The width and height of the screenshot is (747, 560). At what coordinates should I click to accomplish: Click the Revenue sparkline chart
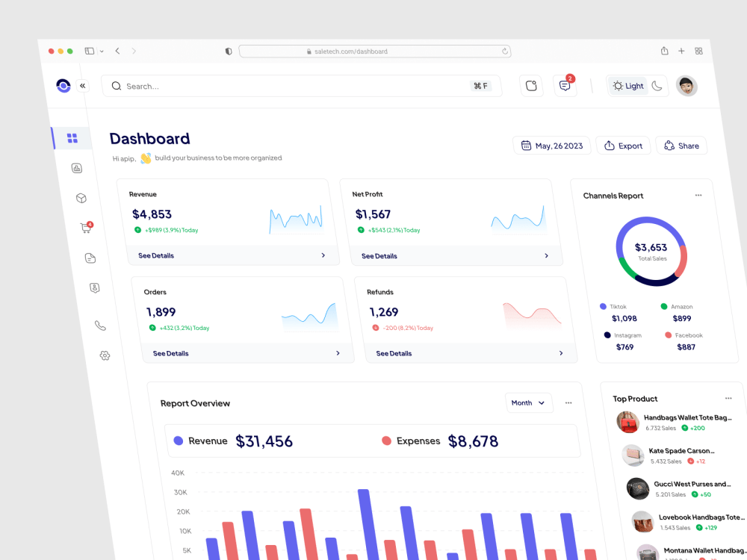click(x=296, y=220)
